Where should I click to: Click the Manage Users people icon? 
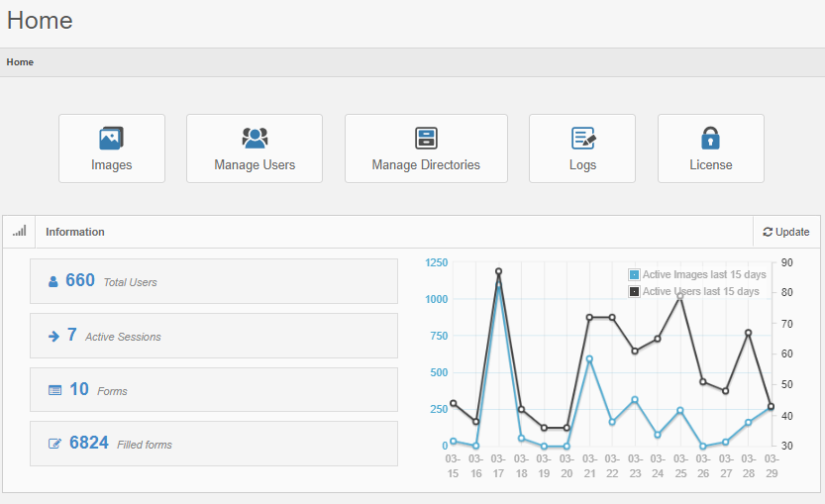(255, 139)
